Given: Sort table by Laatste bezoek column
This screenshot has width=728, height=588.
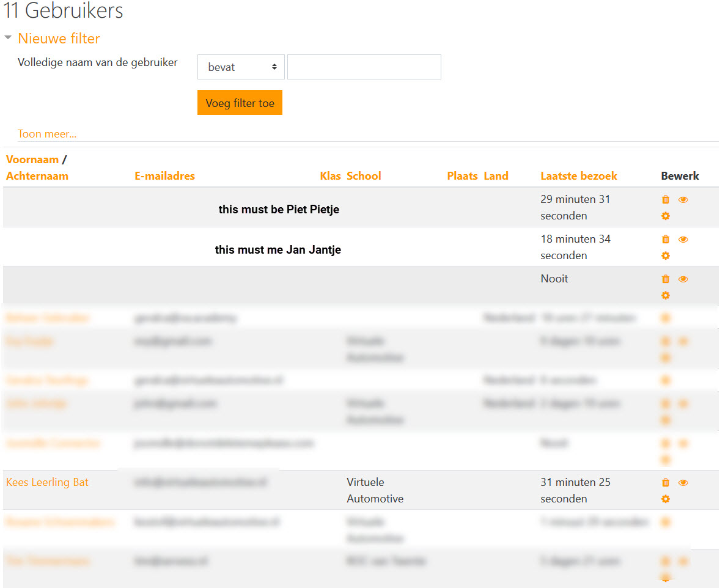Looking at the screenshot, I should click(x=578, y=176).
